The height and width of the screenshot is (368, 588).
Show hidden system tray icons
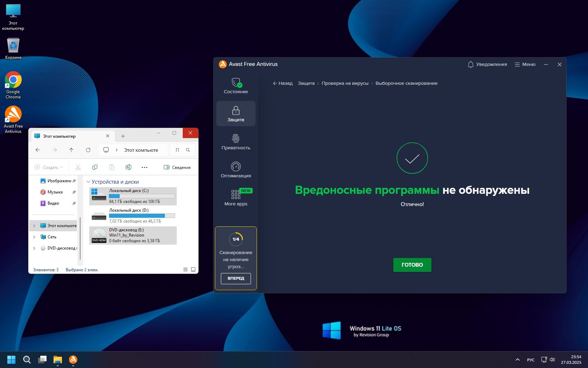(517, 360)
